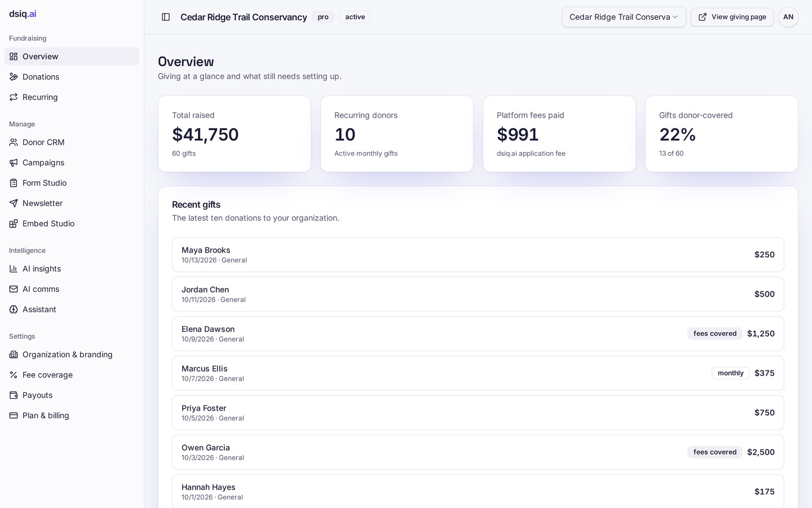Open Recurring in the sidebar

click(x=72, y=97)
